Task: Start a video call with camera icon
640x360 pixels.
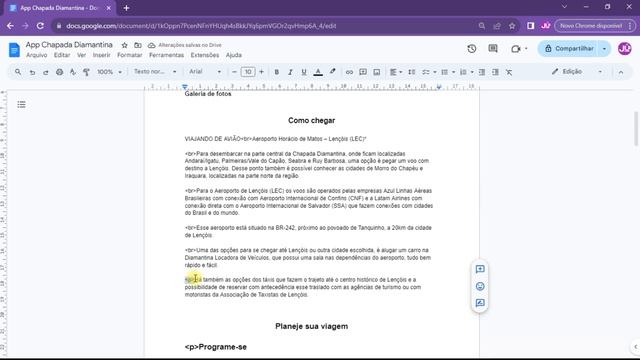Action: [516, 49]
